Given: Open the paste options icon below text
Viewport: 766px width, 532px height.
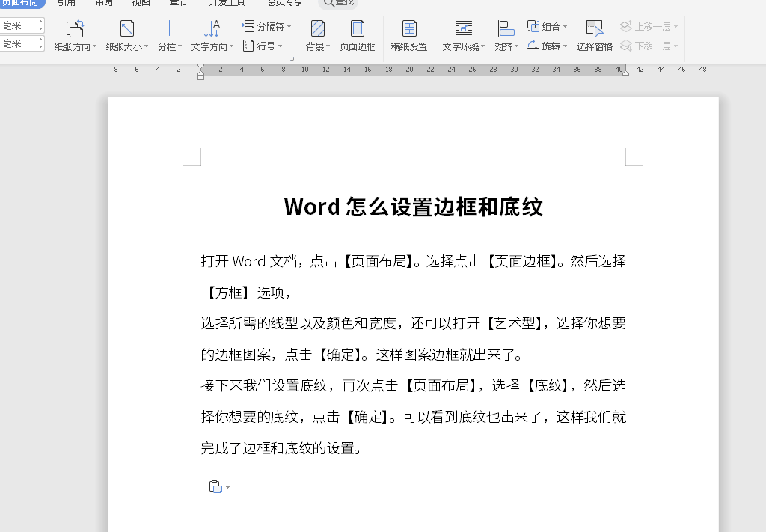Looking at the screenshot, I should (x=219, y=487).
